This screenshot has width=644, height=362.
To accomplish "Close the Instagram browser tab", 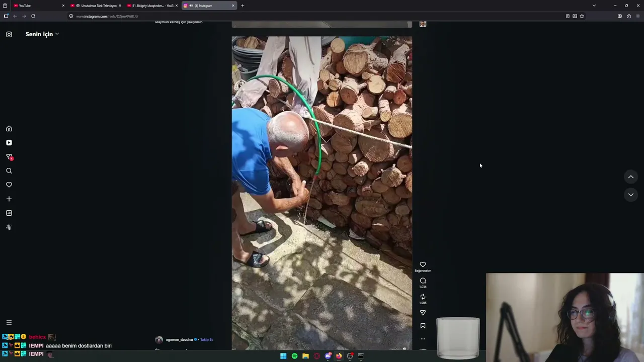I will click(x=233, y=6).
